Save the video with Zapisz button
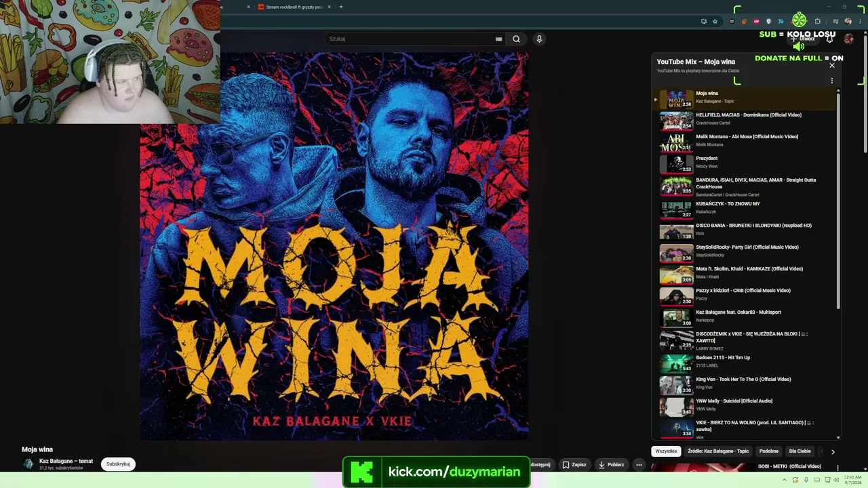The image size is (868, 488). click(x=574, y=465)
